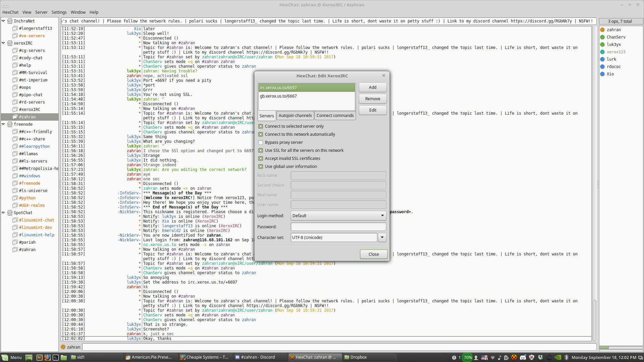Image resolution: width=644 pixels, height=362 pixels.
Task: Click the HexChat tray icon
Action: coord(514,357)
